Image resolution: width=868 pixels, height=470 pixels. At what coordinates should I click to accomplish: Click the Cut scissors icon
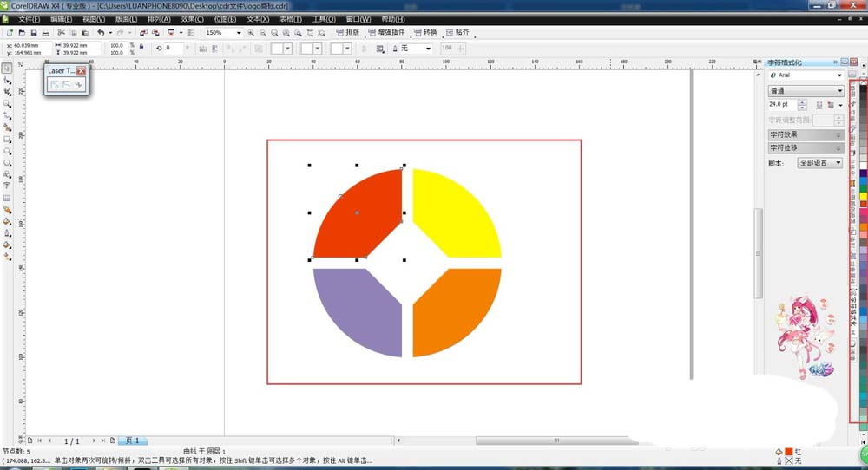pos(61,33)
